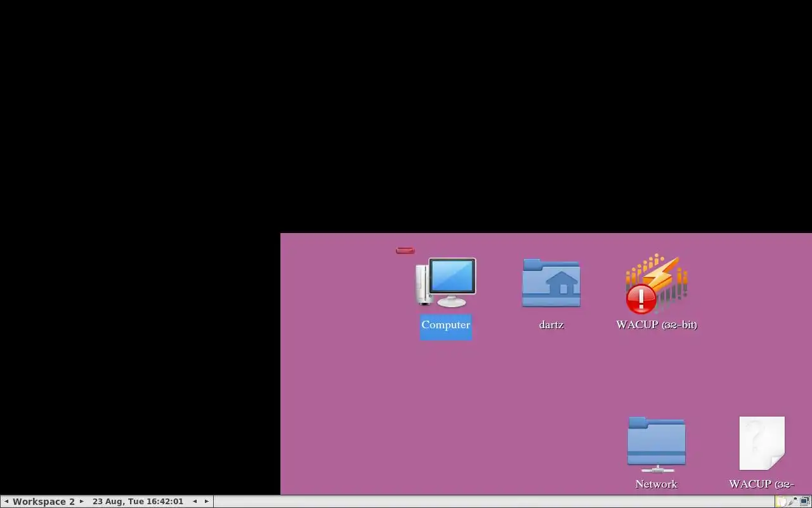Click the "WACUP (32-bit)" label text

(657, 325)
